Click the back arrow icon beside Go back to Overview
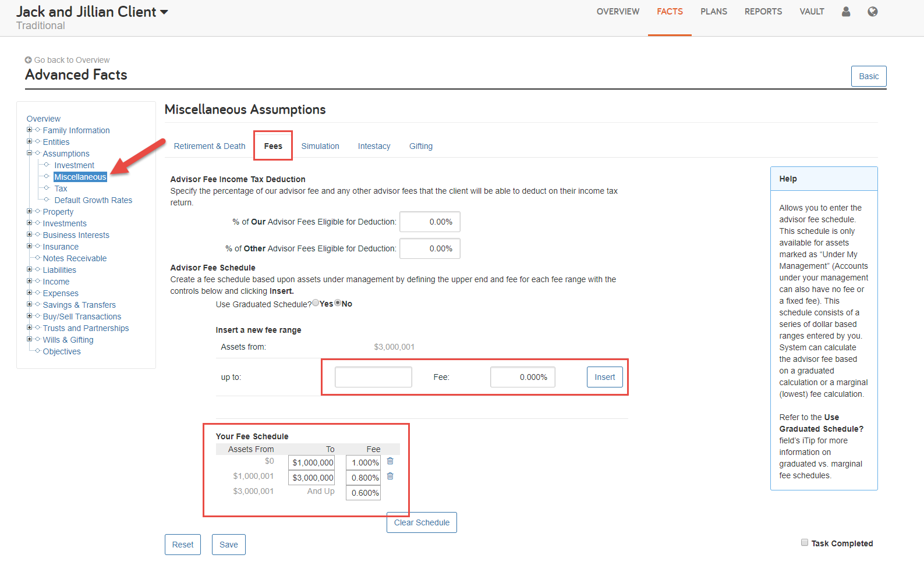The image size is (924, 569). point(28,60)
